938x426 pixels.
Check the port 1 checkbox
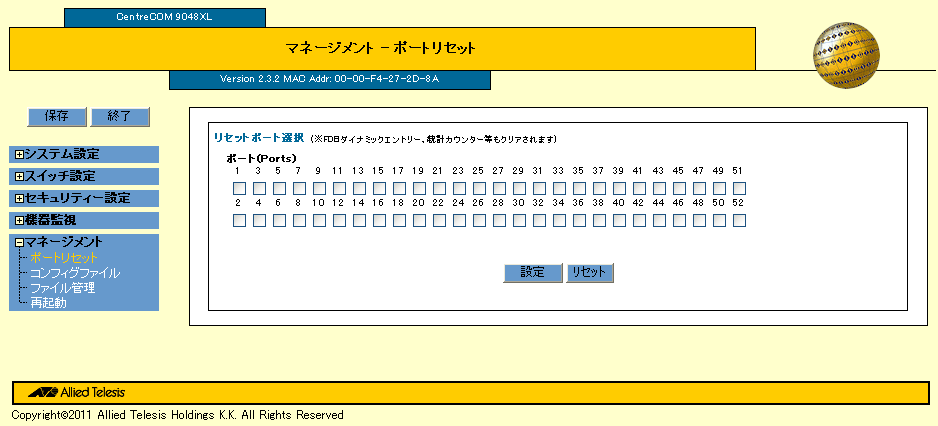click(x=239, y=188)
